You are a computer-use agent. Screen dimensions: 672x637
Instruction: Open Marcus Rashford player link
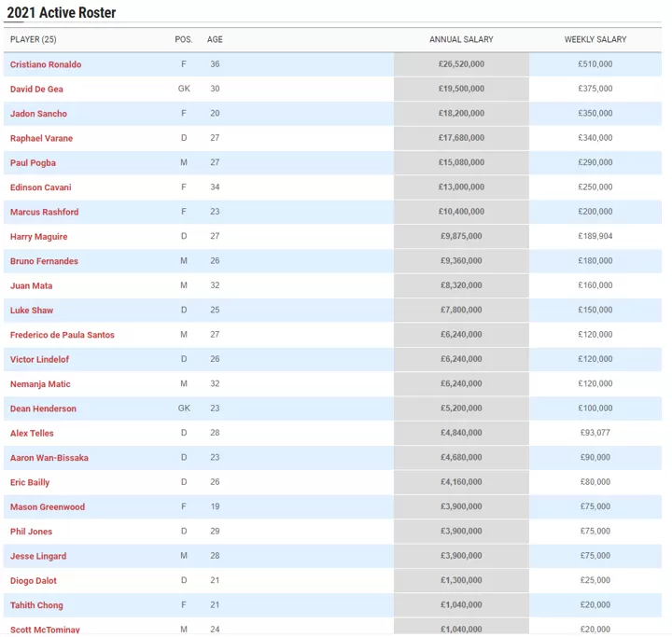(45, 212)
